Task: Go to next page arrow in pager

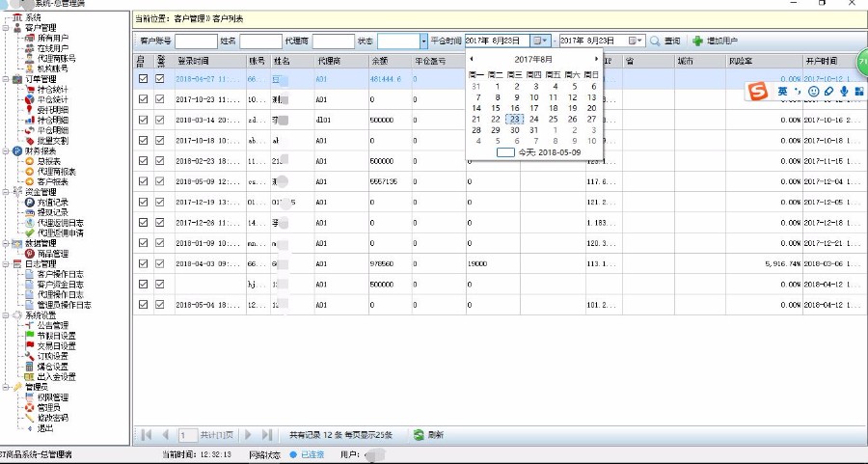Action: tap(248, 435)
